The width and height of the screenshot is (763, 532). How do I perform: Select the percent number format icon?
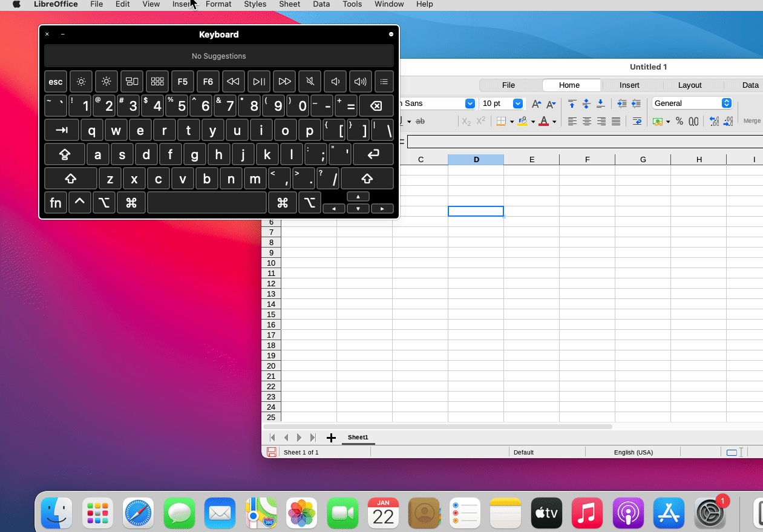click(x=679, y=120)
